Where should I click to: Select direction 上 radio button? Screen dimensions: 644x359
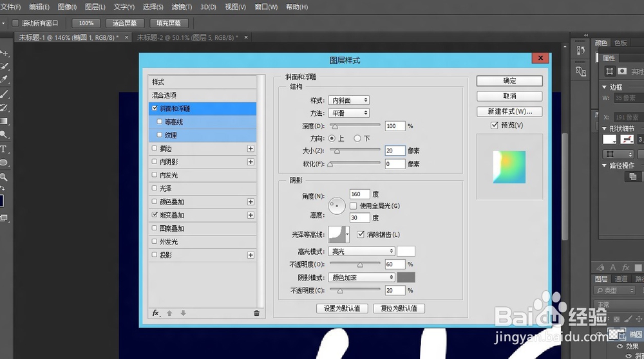click(x=332, y=139)
